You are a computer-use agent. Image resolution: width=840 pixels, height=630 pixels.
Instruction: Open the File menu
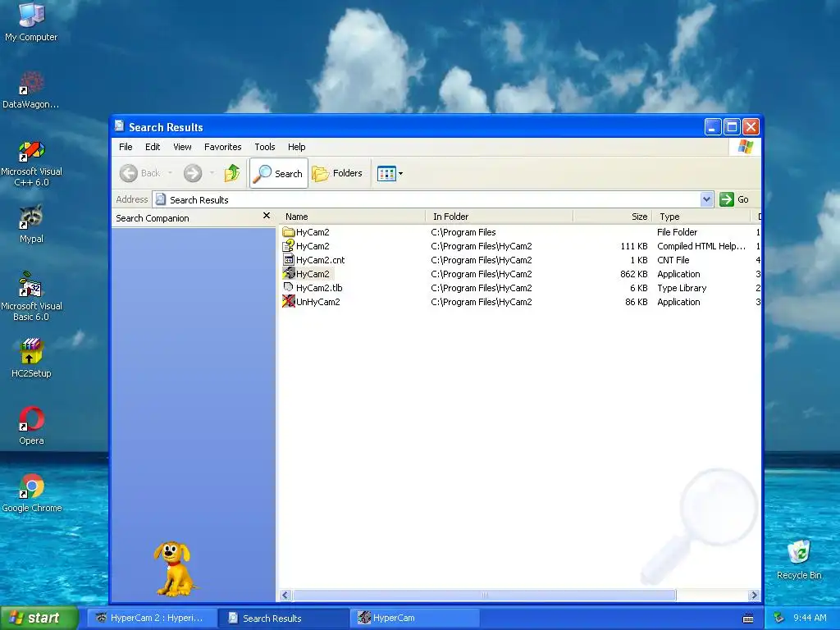point(126,147)
